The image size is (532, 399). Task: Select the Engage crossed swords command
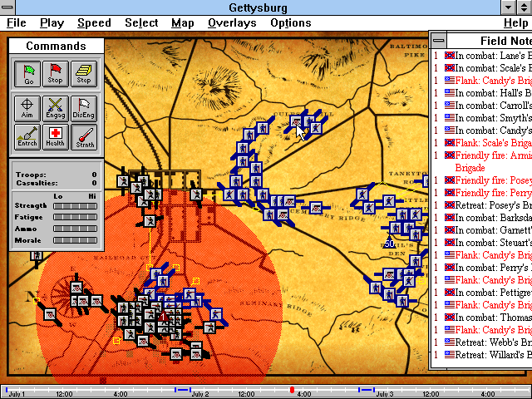[56, 108]
